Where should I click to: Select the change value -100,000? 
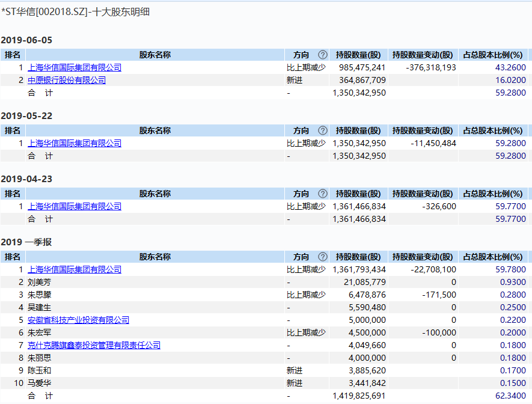point(439,332)
